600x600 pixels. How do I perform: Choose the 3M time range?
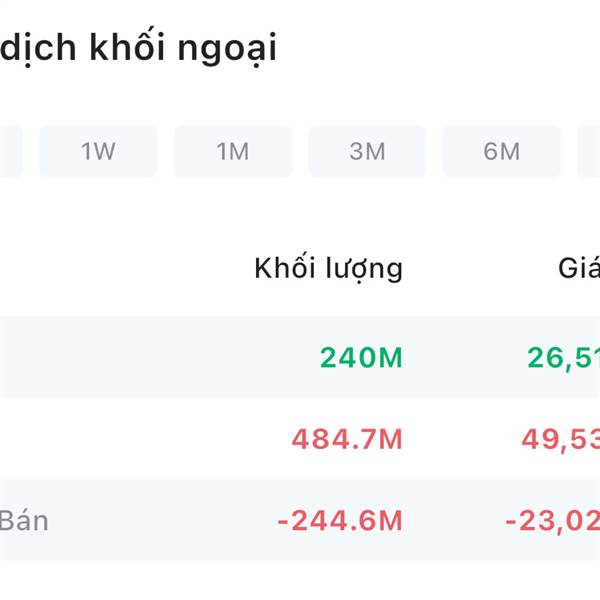coord(367,152)
